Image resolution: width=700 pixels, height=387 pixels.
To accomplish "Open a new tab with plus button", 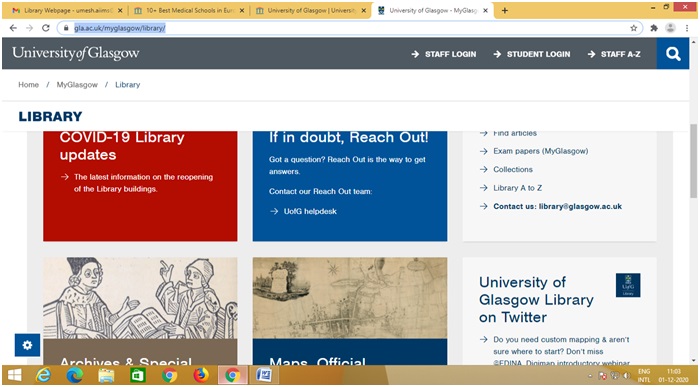I will click(504, 11).
